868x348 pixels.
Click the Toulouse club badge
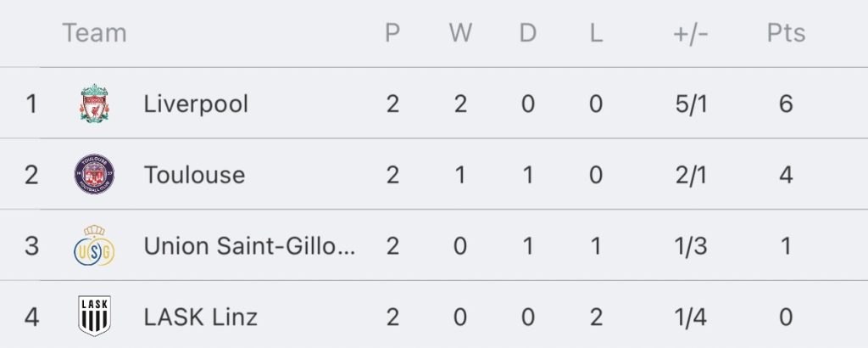[94, 175]
